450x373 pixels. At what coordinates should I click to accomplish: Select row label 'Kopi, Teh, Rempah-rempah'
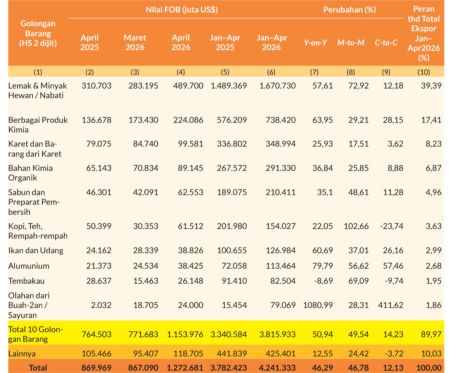coord(38,231)
